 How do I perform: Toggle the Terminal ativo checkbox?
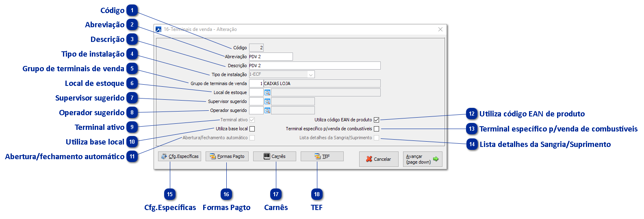tap(252, 120)
